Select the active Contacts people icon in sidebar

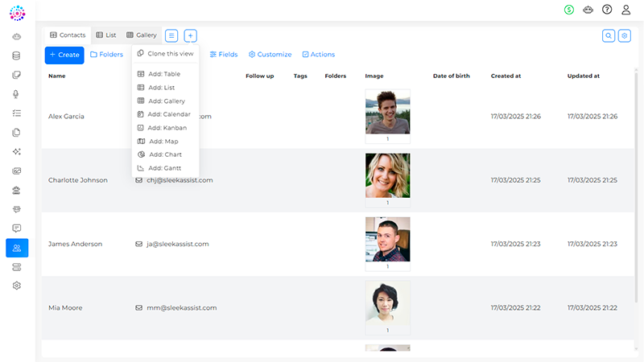click(x=17, y=248)
